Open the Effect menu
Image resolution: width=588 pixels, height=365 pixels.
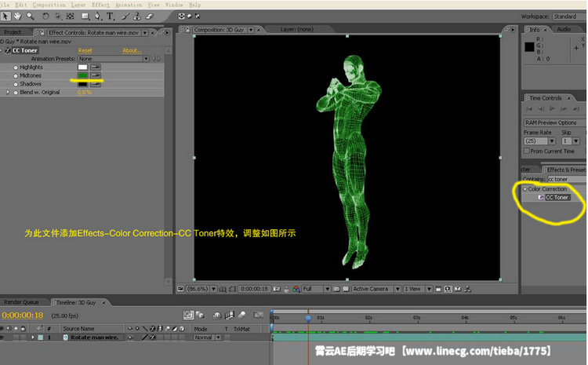point(100,5)
